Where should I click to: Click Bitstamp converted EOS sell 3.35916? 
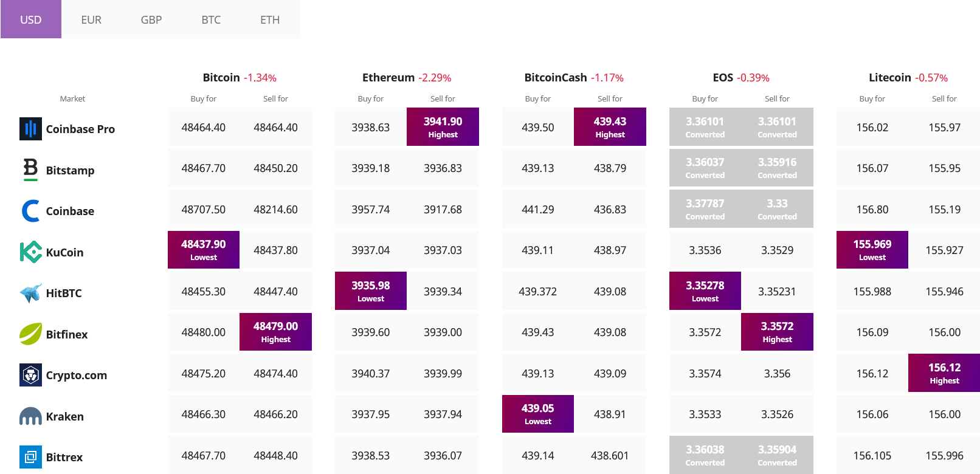(x=777, y=168)
